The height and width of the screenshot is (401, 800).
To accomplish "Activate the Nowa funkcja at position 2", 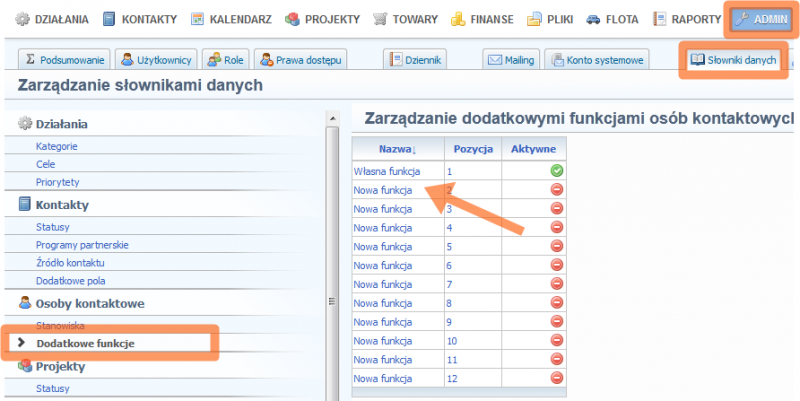I will (556, 190).
